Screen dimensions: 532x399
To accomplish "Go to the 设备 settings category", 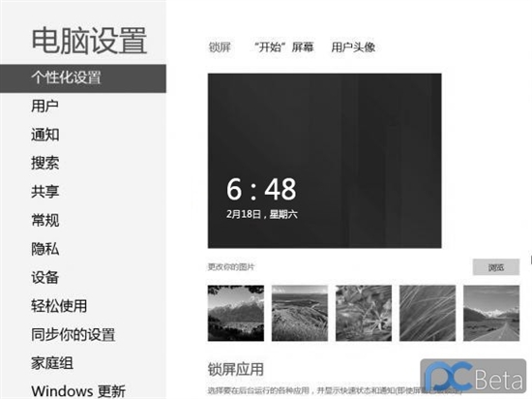I will [45, 278].
